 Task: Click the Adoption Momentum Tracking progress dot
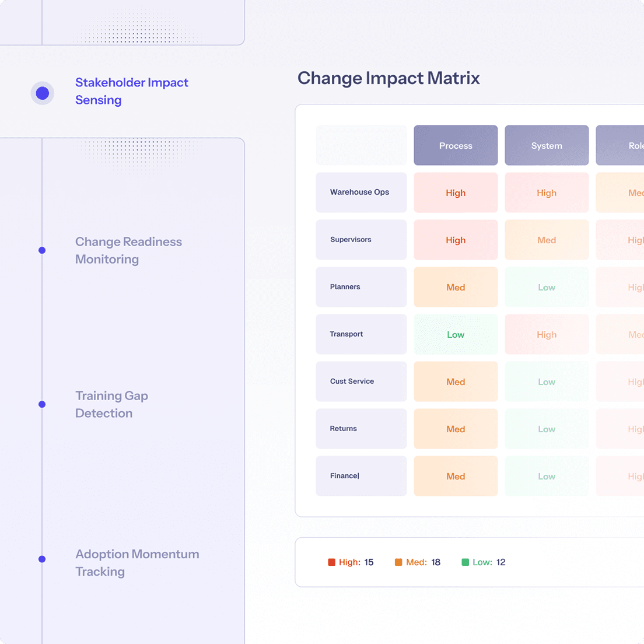tap(42, 558)
